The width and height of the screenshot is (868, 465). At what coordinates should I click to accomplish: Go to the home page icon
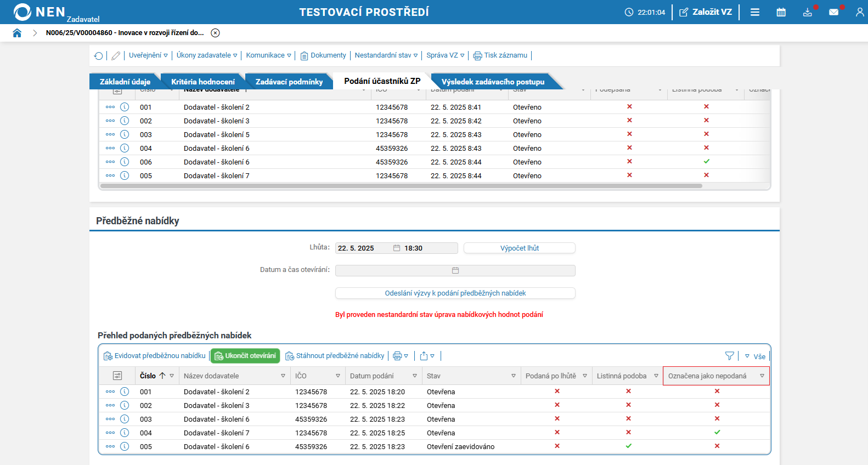coord(17,33)
